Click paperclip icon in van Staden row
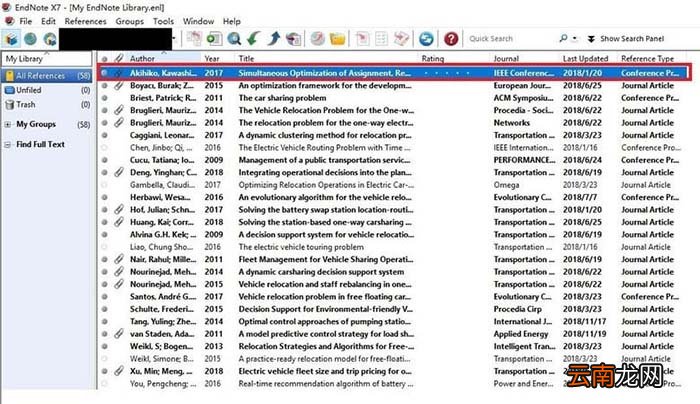The image size is (700, 404). point(119,333)
